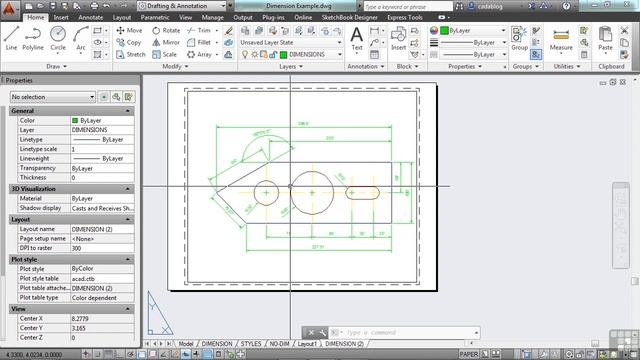Viewport: 640px width, 360px height.
Task: Click the Stretch tool
Action: (x=131, y=54)
